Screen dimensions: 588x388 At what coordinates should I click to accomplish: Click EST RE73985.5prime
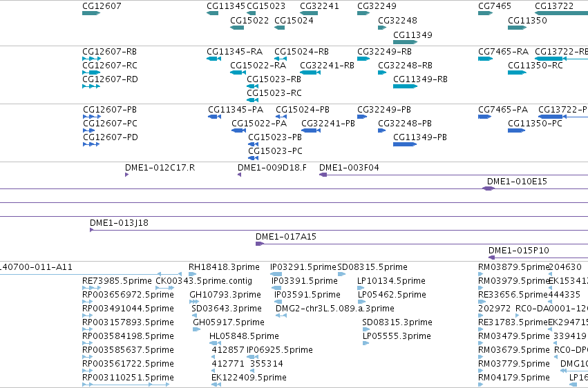(x=91, y=289)
